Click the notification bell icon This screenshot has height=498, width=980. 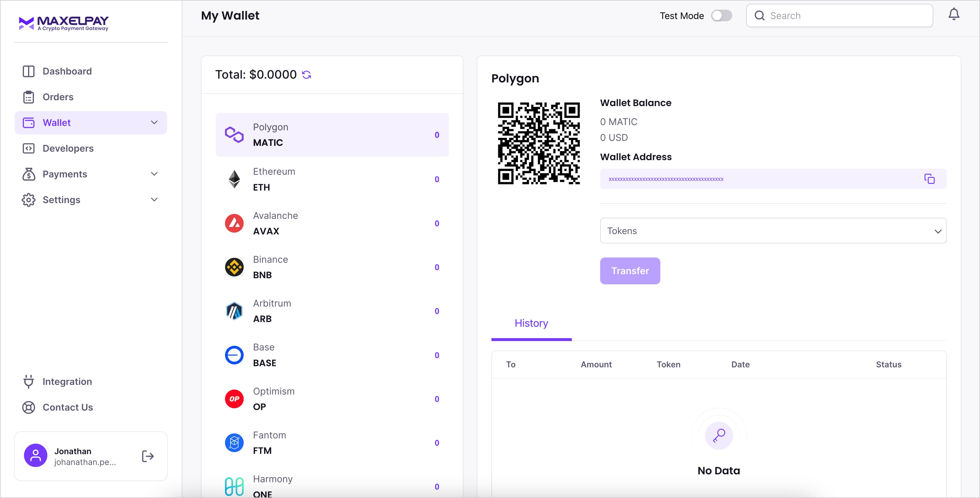953,15
